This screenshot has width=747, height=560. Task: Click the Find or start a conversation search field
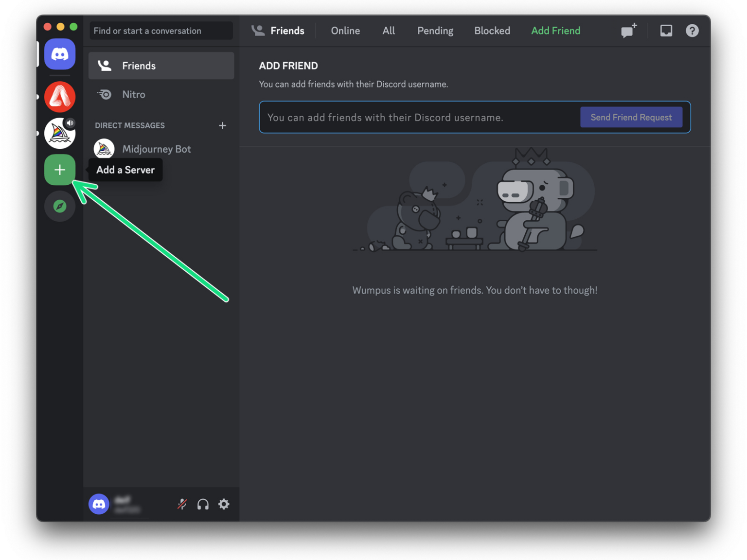click(x=160, y=31)
